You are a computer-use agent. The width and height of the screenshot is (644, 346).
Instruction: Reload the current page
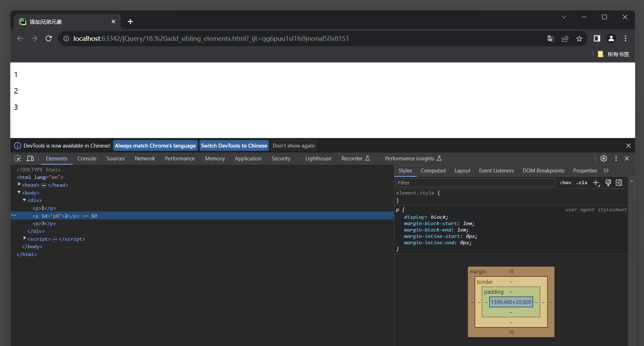(49, 38)
